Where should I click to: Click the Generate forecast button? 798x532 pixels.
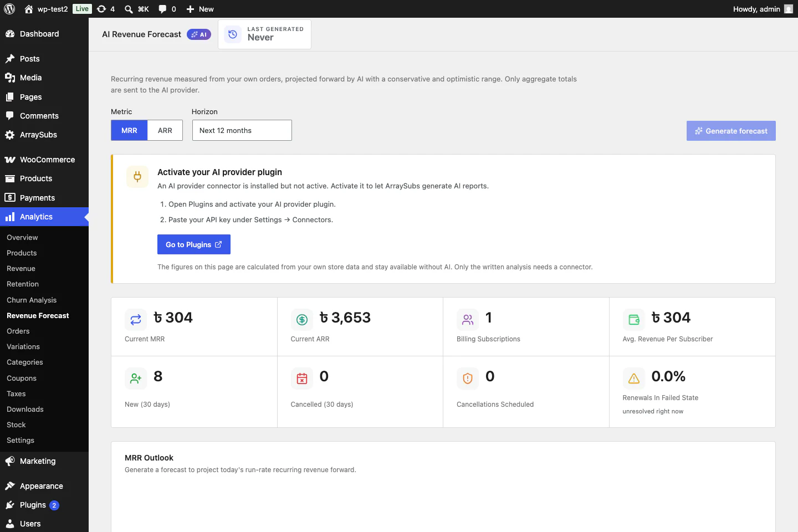(x=731, y=131)
